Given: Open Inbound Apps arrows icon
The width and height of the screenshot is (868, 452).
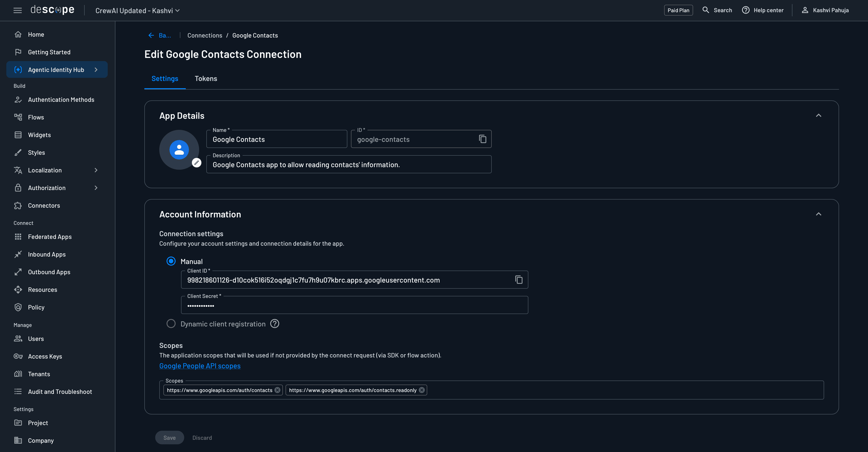Looking at the screenshot, I should point(18,254).
